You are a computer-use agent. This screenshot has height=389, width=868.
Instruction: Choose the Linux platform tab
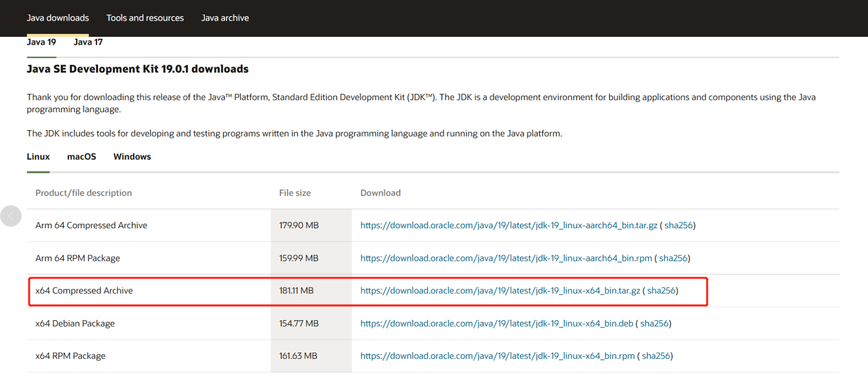click(x=38, y=157)
